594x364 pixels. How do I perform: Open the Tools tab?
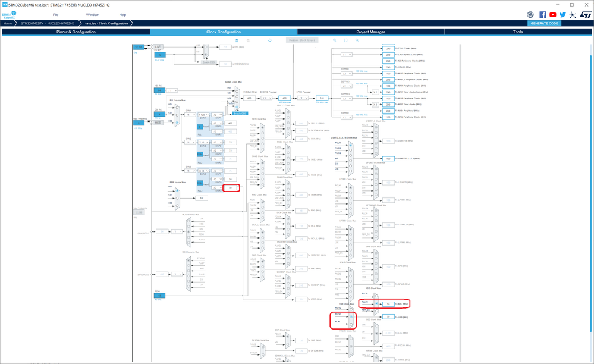[x=518, y=32]
